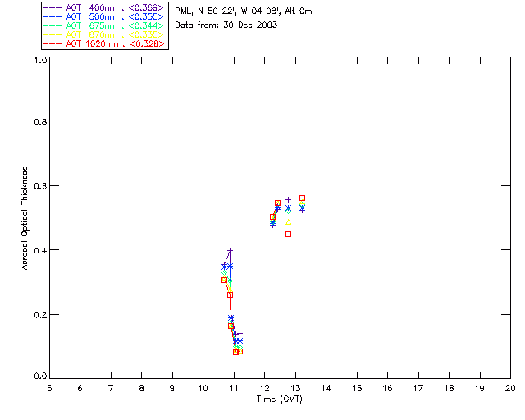Click 'Data from: 30 Dec 2003' text

click(x=226, y=25)
